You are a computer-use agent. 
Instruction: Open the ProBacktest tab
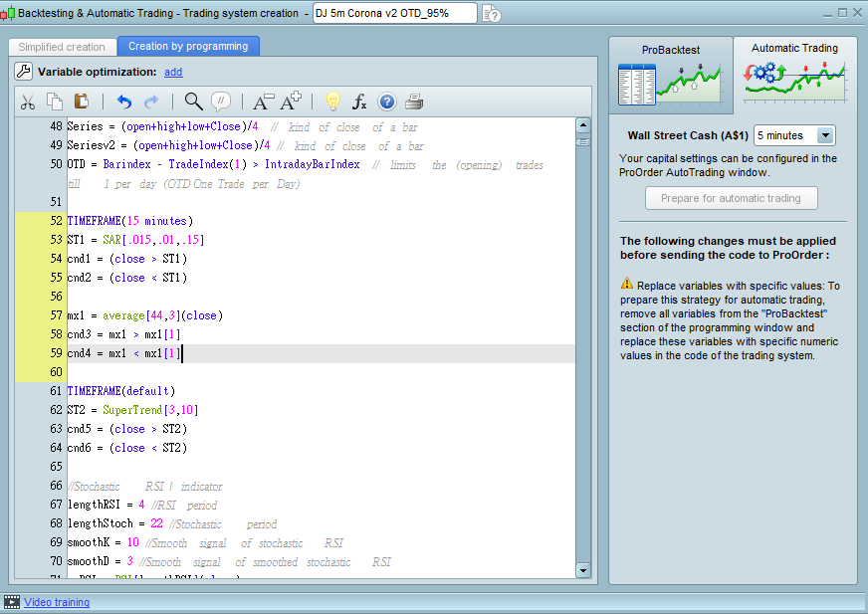coord(670,75)
